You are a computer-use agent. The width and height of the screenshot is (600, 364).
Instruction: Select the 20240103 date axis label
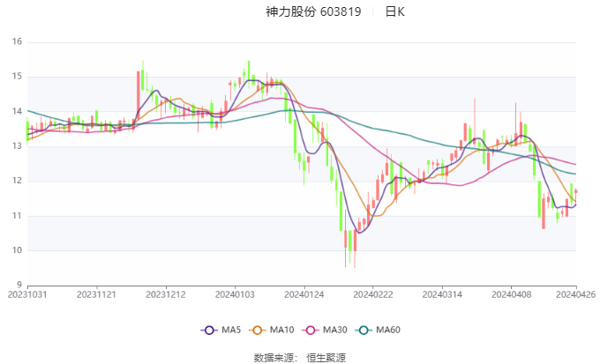pos(235,294)
